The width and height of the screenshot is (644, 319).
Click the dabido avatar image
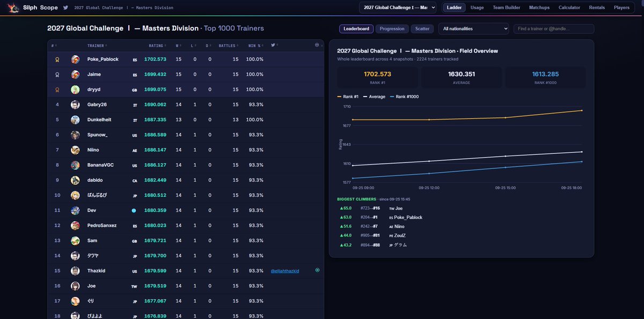76,180
